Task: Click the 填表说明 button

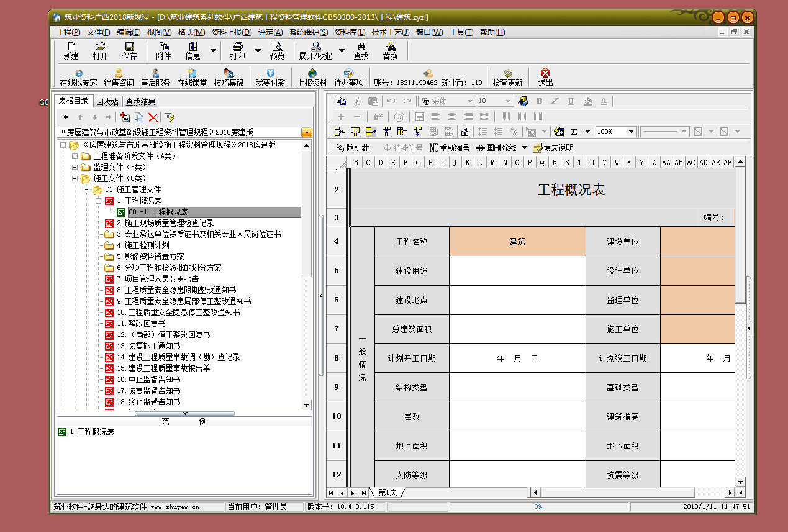Action: [553, 148]
